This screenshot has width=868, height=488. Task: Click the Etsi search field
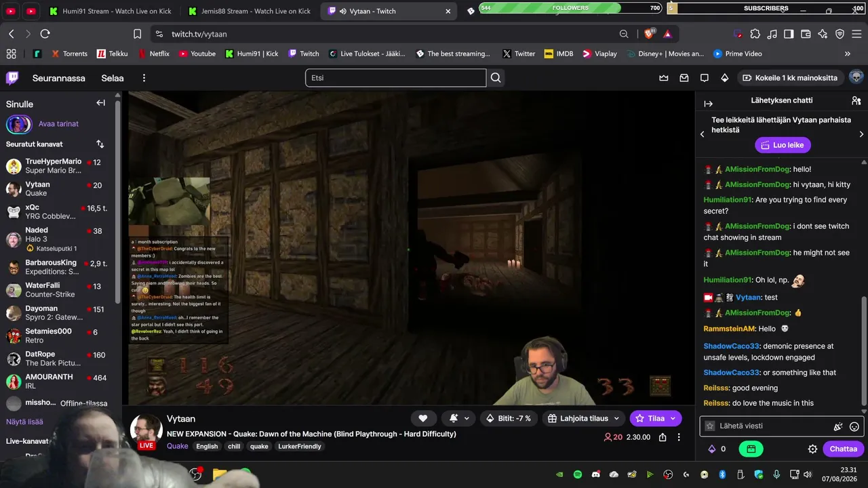pos(396,78)
